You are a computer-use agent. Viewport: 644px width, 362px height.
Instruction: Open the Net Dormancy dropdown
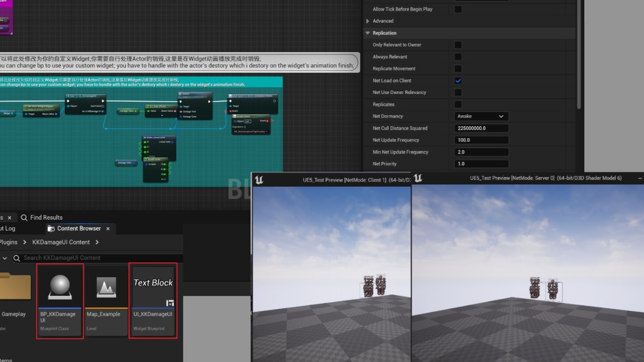[480, 116]
